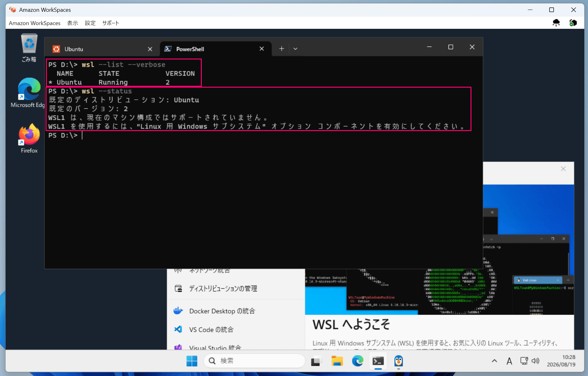Open Edge from the taskbar

[x=357, y=361]
